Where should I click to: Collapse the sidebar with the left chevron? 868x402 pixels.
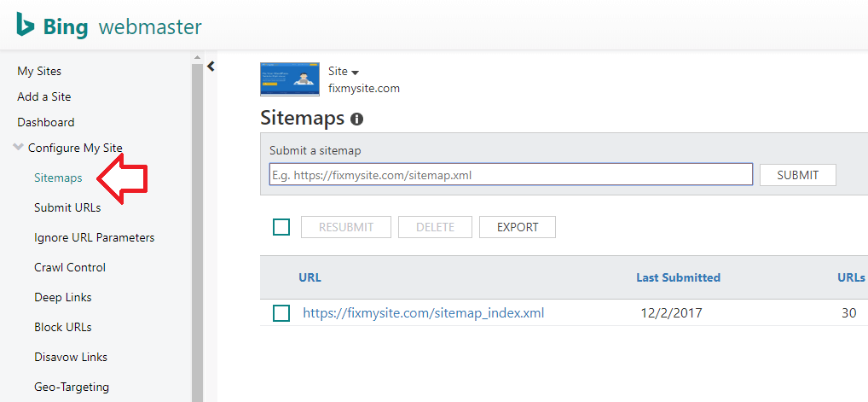(x=211, y=67)
